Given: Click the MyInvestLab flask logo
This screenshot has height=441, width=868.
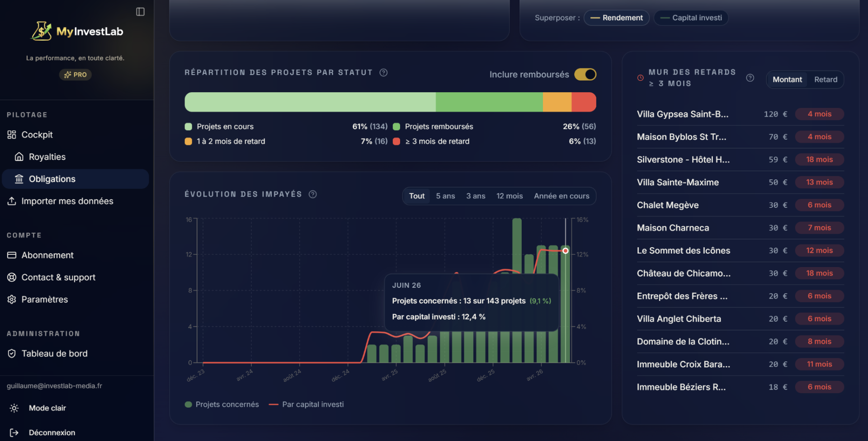Looking at the screenshot, I should [41, 31].
